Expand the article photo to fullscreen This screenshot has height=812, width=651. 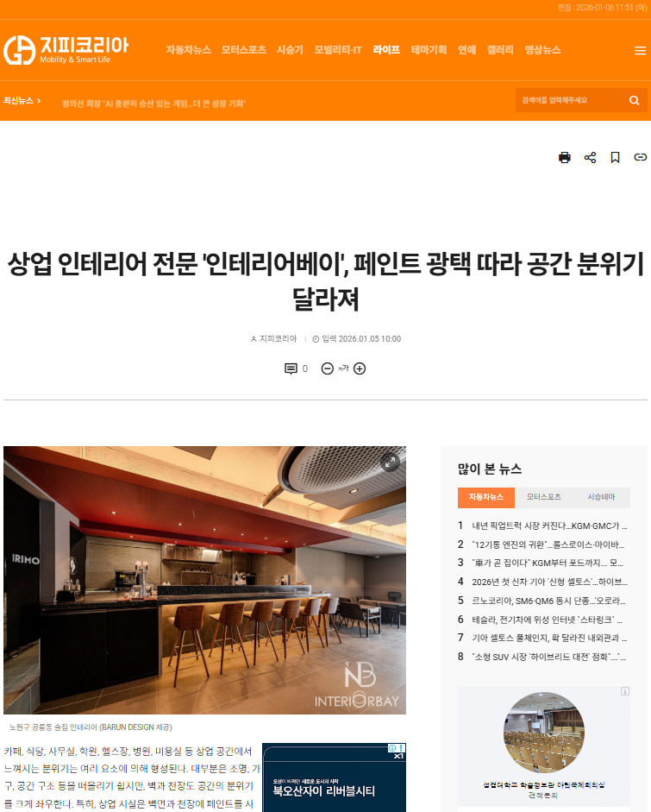390,462
